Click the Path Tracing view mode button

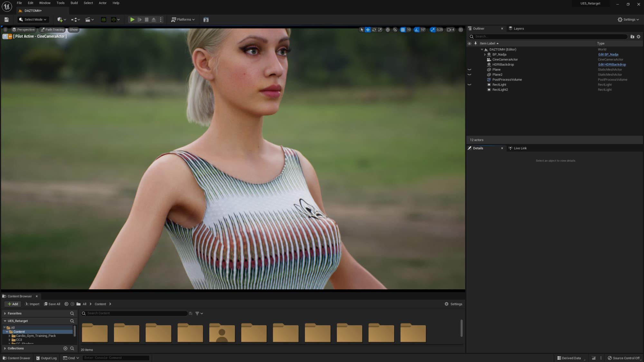pyautogui.click(x=52, y=30)
